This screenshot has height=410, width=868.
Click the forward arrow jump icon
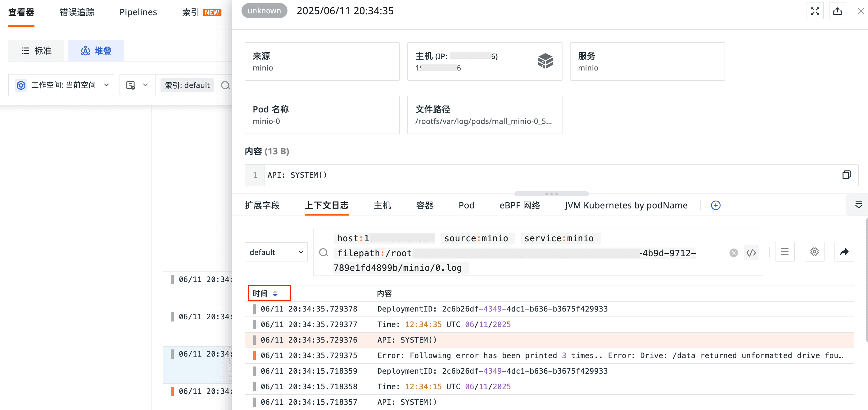point(844,252)
